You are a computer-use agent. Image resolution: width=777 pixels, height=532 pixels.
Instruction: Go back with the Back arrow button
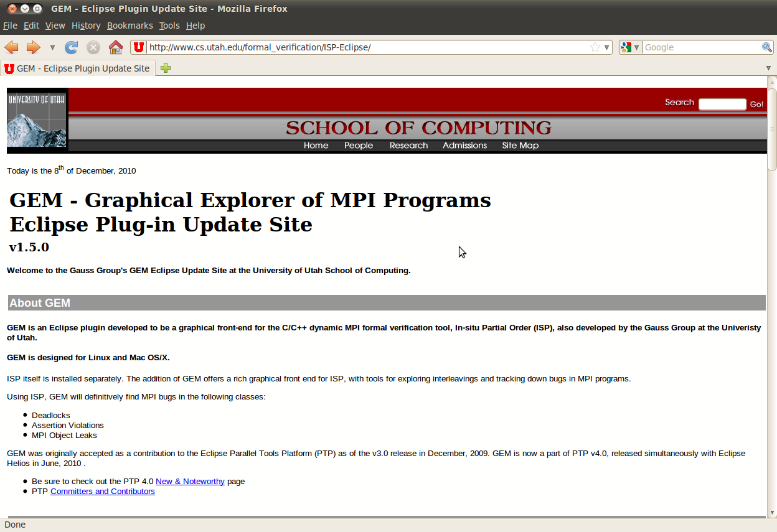click(11, 47)
